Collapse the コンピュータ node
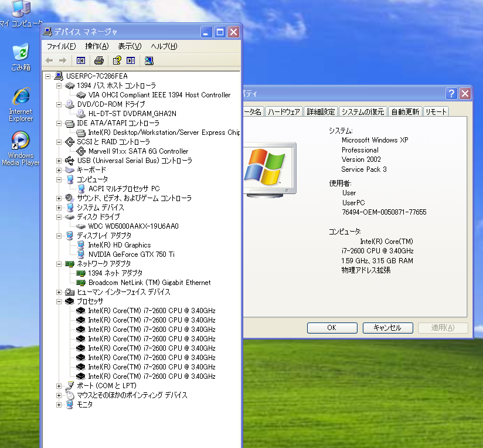The width and height of the screenshot is (483, 448). click(x=59, y=179)
